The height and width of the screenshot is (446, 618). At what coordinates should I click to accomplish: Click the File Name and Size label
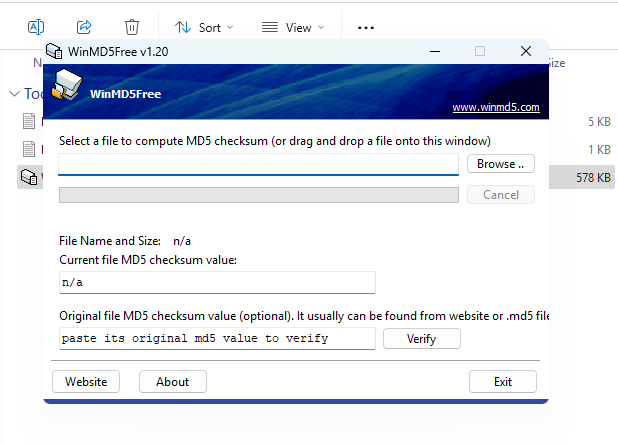110,241
